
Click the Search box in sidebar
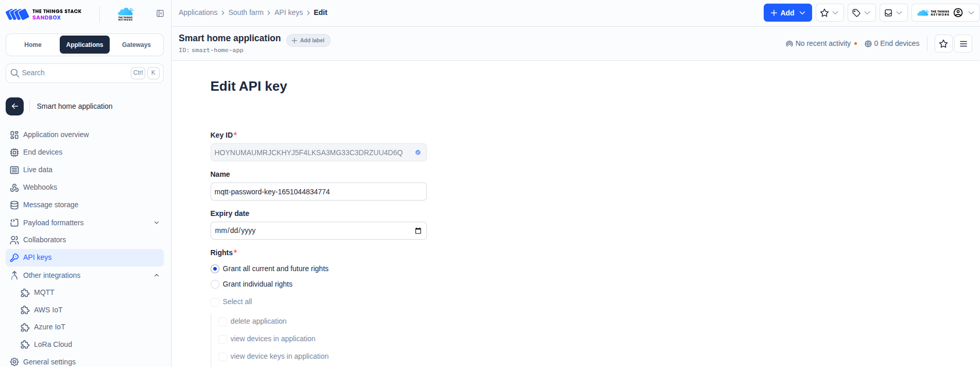tap(84, 73)
